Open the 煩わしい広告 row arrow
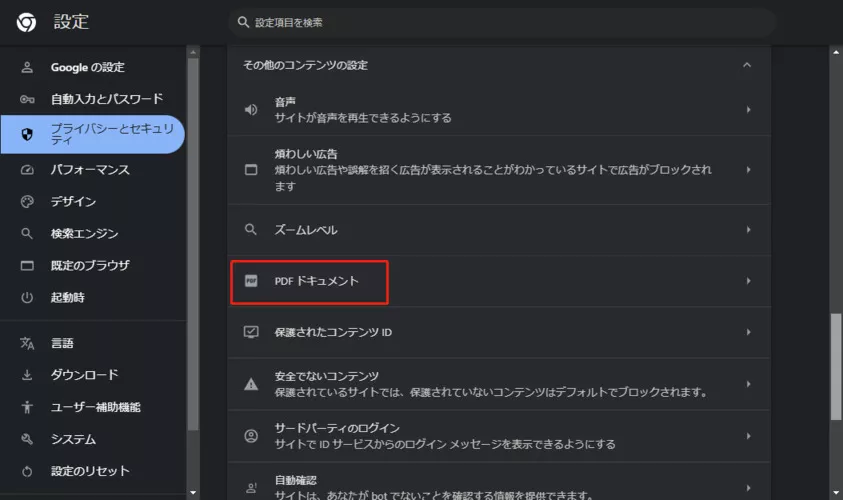 point(748,170)
